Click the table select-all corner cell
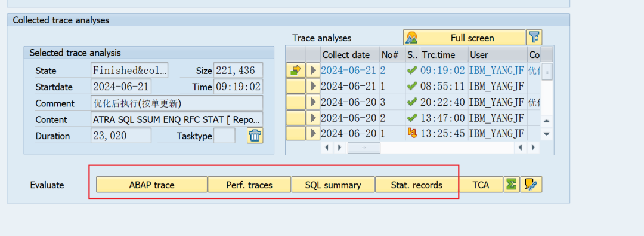 click(296, 54)
